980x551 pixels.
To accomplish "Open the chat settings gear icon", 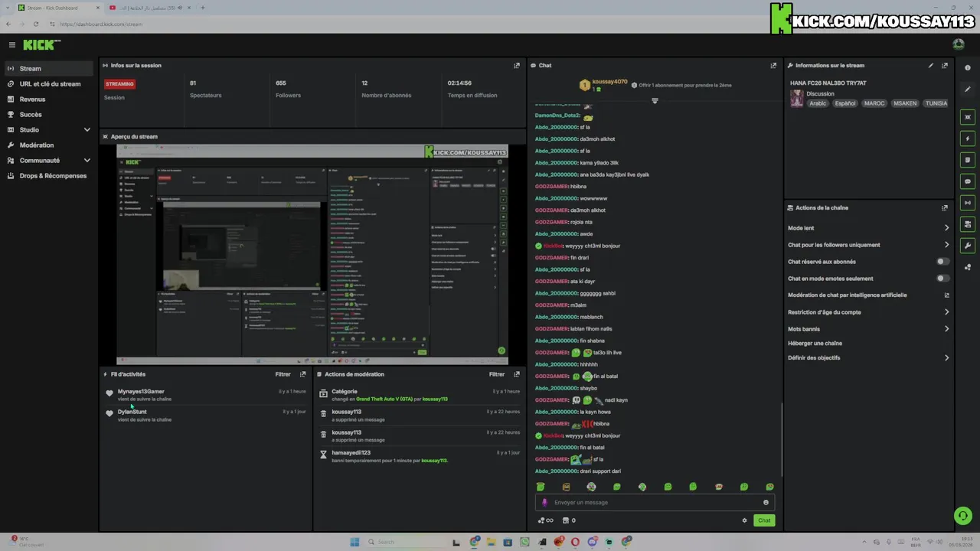I will tap(744, 520).
